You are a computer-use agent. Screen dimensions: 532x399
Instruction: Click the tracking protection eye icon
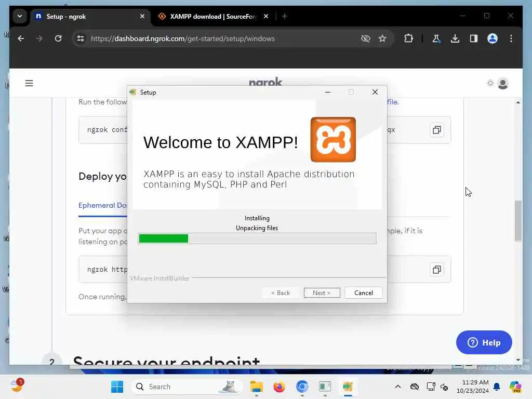pyautogui.click(x=366, y=38)
